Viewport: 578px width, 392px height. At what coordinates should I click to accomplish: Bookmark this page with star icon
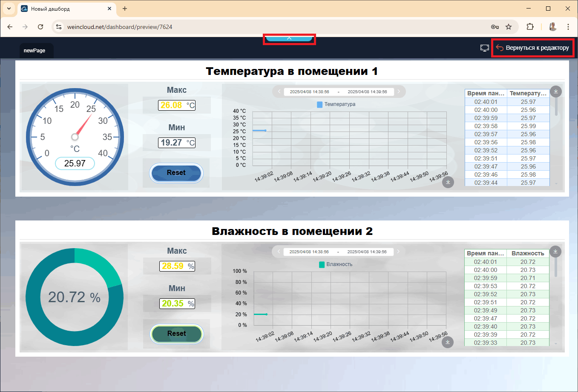tap(509, 27)
